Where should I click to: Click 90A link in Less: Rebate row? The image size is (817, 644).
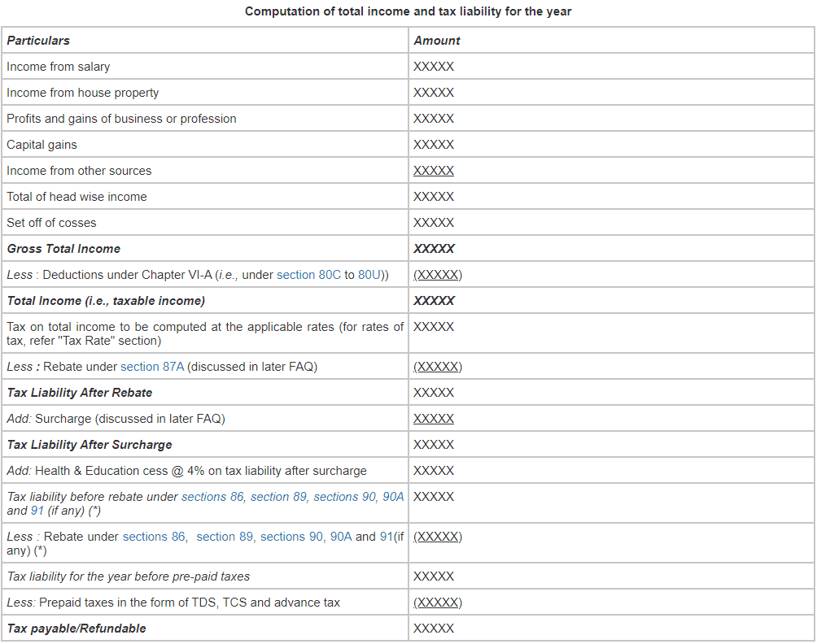[341, 537]
